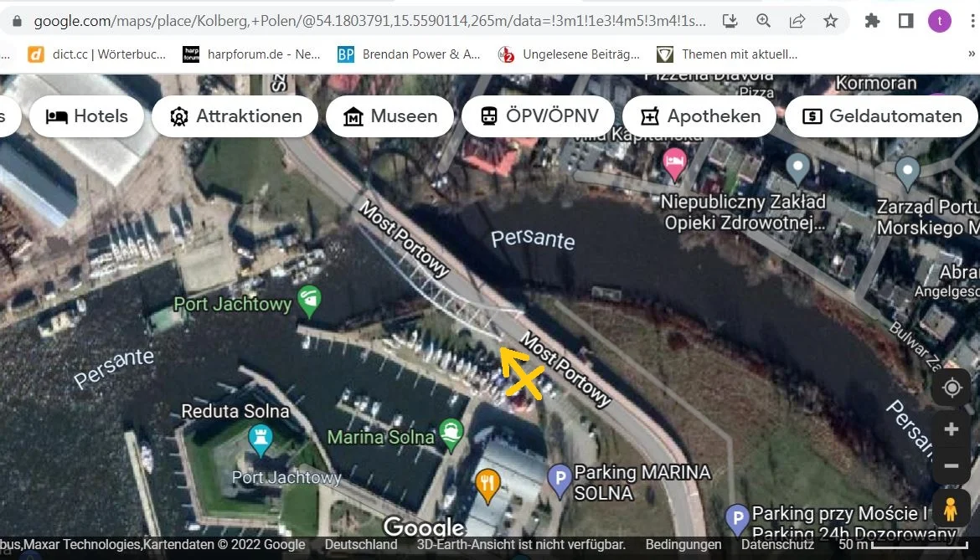This screenshot has width=980, height=560.
Task: Zoom out with the minus button
Action: (951, 465)
